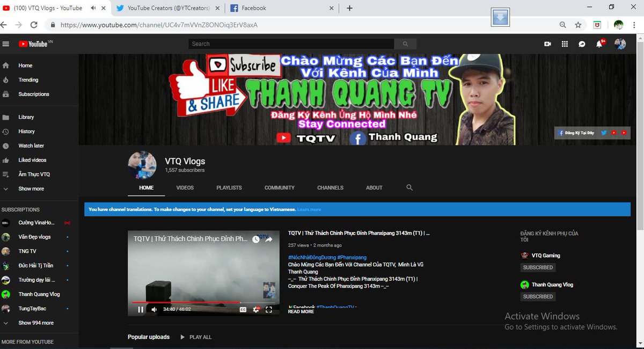Click the Twitter icon on banner
Image resolution: width=644 pixels, height=349 pixels.
point(604,133)
